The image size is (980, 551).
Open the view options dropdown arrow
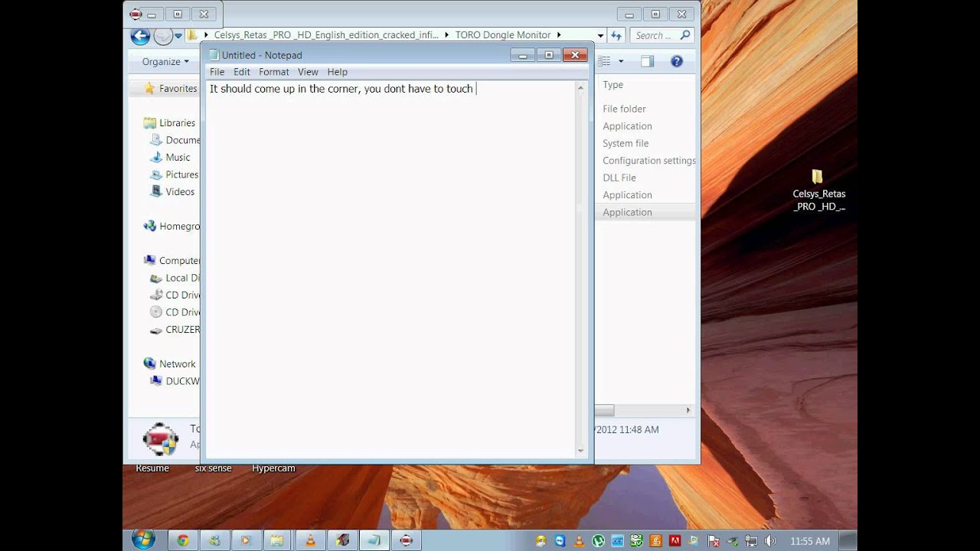(621, 61)
